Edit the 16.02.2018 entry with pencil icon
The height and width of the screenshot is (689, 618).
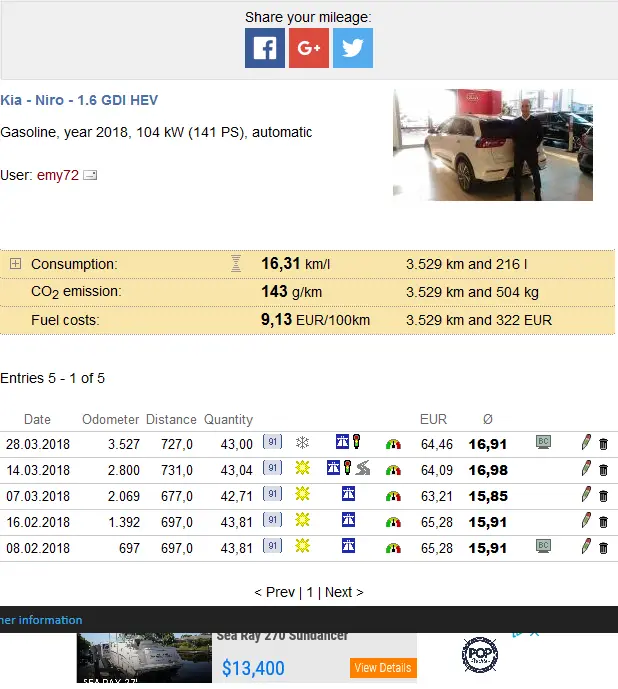click(x=585, y=520)
